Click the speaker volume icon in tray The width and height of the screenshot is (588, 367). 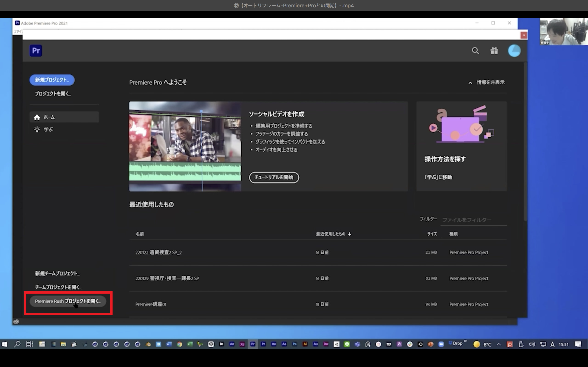[532, 344]
